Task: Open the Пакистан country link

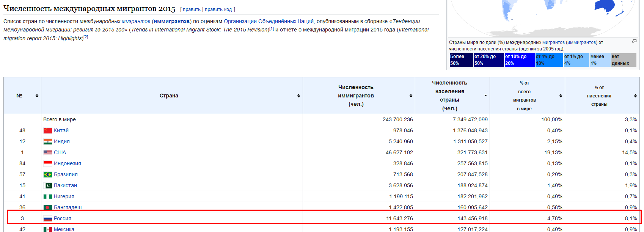Action: point(65,185)
